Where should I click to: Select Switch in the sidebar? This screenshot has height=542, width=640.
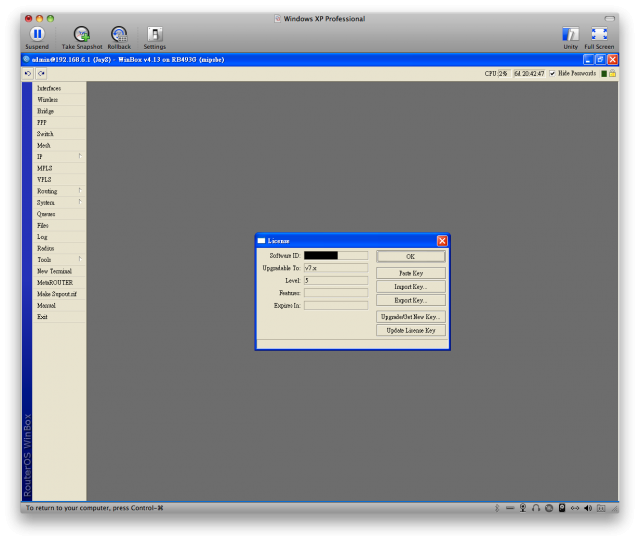click(x=59, y=134)
